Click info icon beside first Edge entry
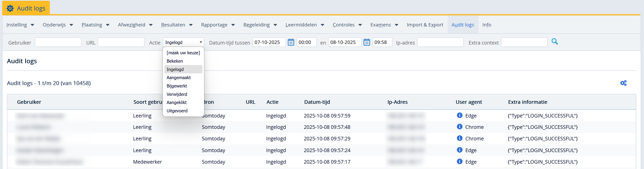 point(459,115)
